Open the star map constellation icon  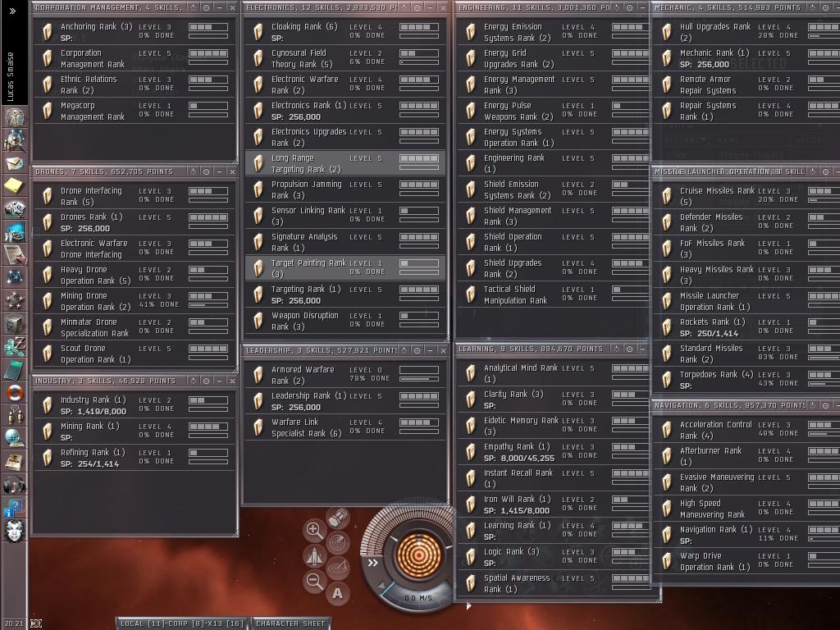point(15,277)
